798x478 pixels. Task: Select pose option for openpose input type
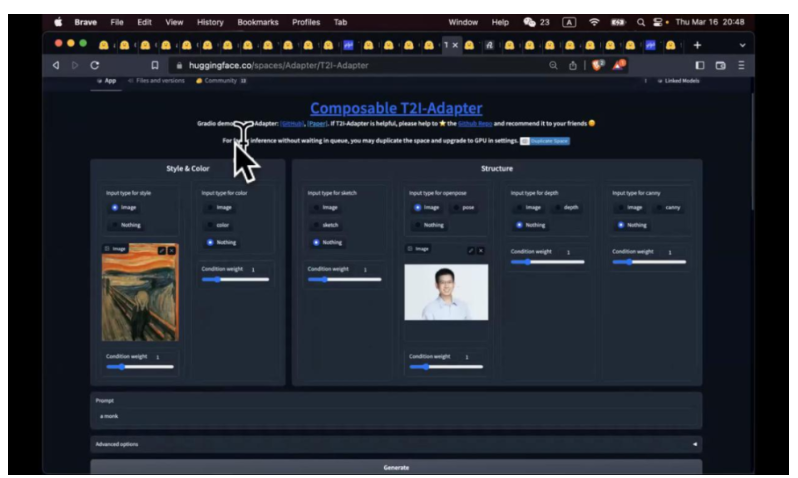[x=464, y=207]
